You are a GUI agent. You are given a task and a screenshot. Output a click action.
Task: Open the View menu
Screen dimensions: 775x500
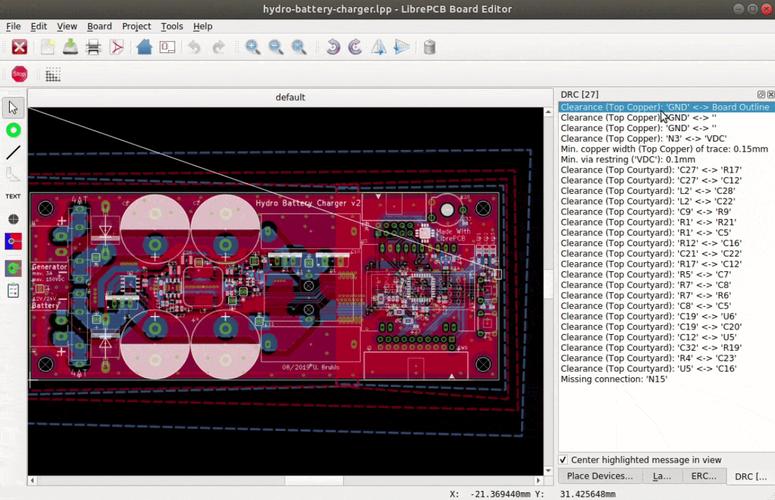point(67,26)
